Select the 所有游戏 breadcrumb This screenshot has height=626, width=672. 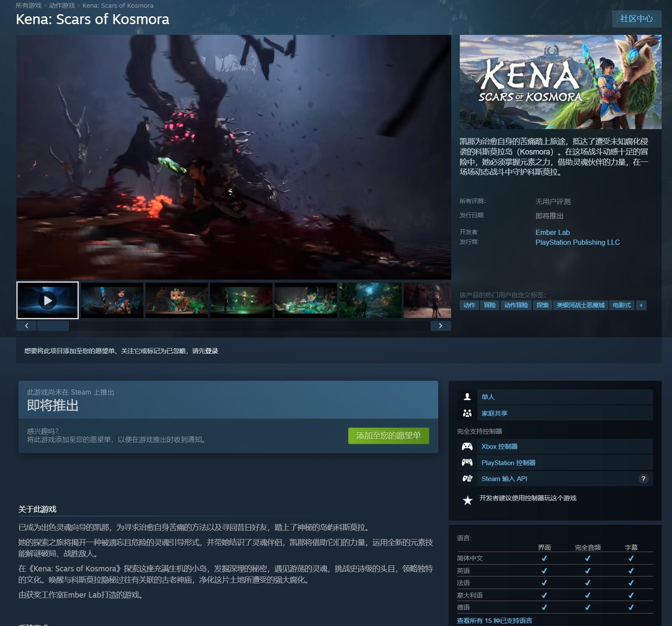coord(28,6)
